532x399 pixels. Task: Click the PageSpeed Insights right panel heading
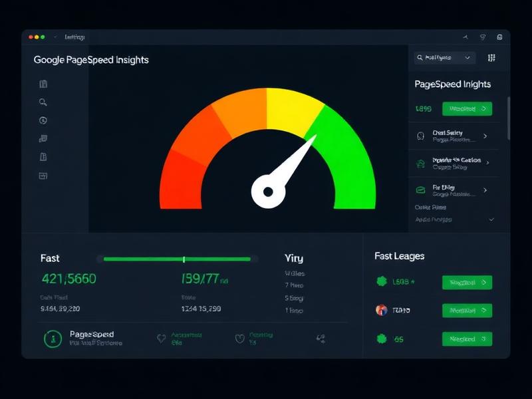[x=453, y=84]
